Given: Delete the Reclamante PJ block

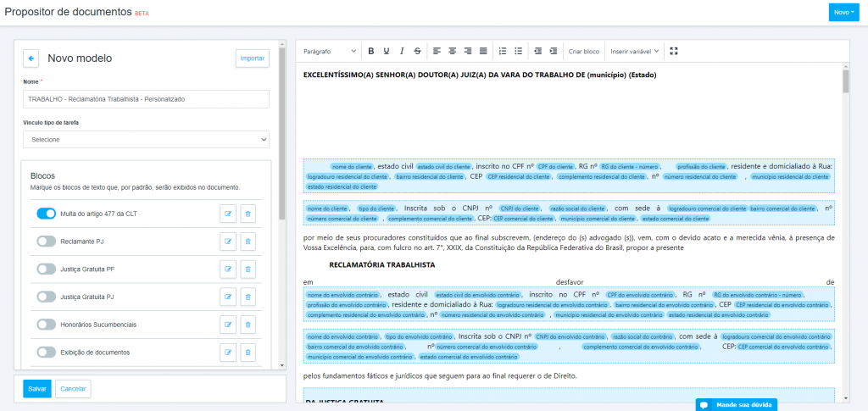Looking at the screenshot, I should click(x=248, y=242).
